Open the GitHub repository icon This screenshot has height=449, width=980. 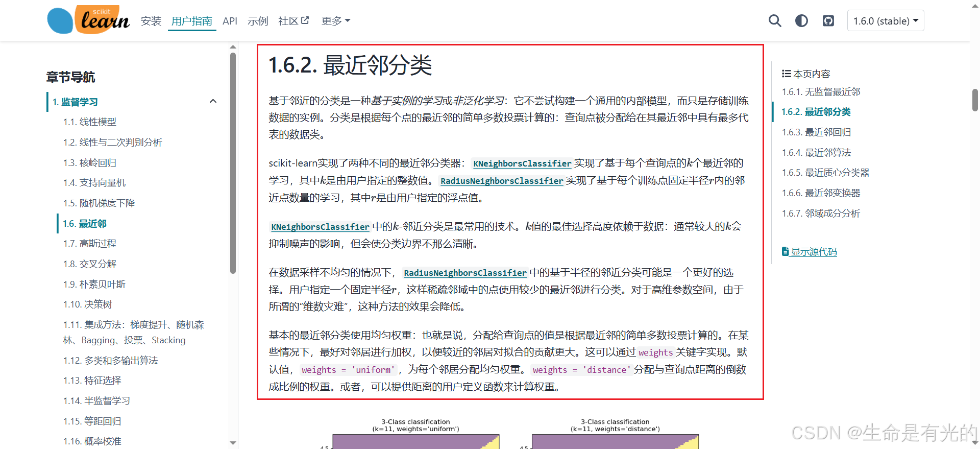tap(828, 21)
